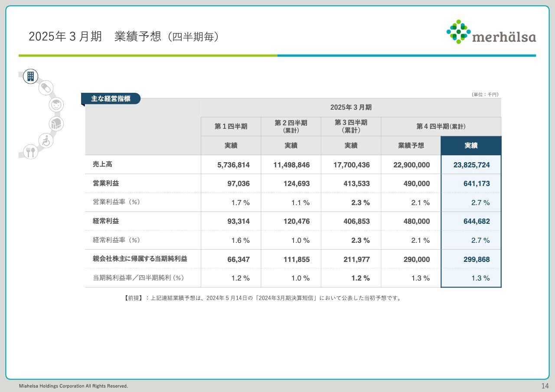Select the actual value 23,825,724
The width and height of the screenshot is (555, 392).
tap(472, 165)
